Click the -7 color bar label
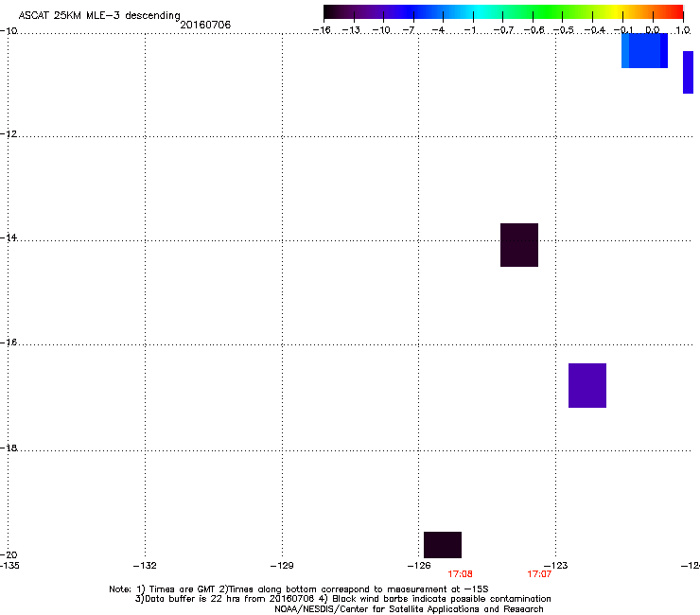Viewport: 700px width, 615px height. [x=409, y=30]
